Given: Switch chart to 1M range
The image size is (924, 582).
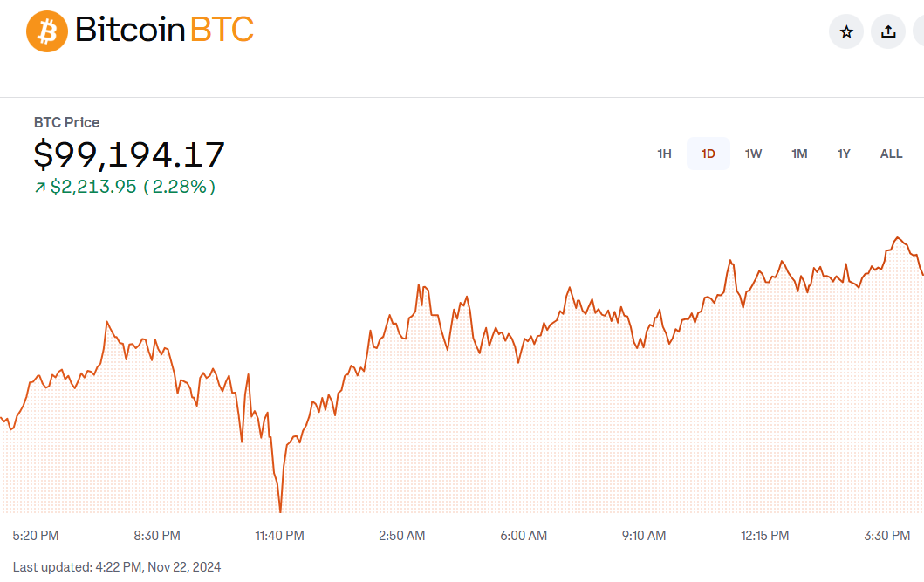Looking at the screenshot, I should [799, 154].
